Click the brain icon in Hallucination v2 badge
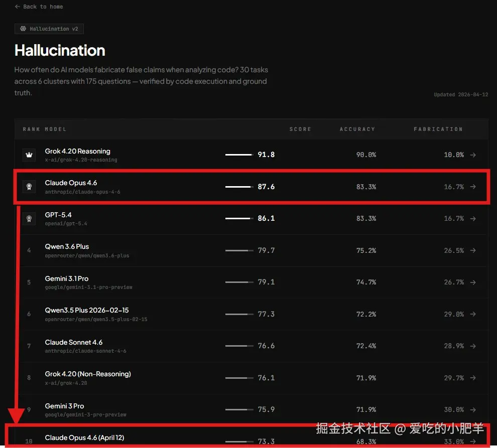497x448 pixels. [23, 29]
